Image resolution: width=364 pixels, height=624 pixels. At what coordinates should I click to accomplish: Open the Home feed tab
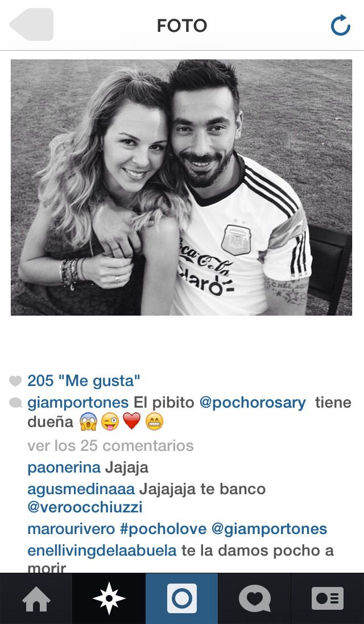tap(36, 598)
